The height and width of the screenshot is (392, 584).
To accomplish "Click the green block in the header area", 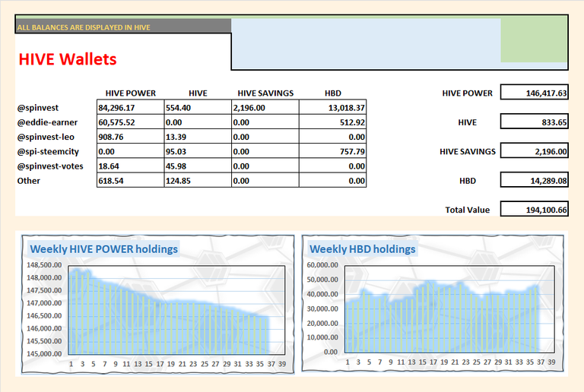I will 534,40.
